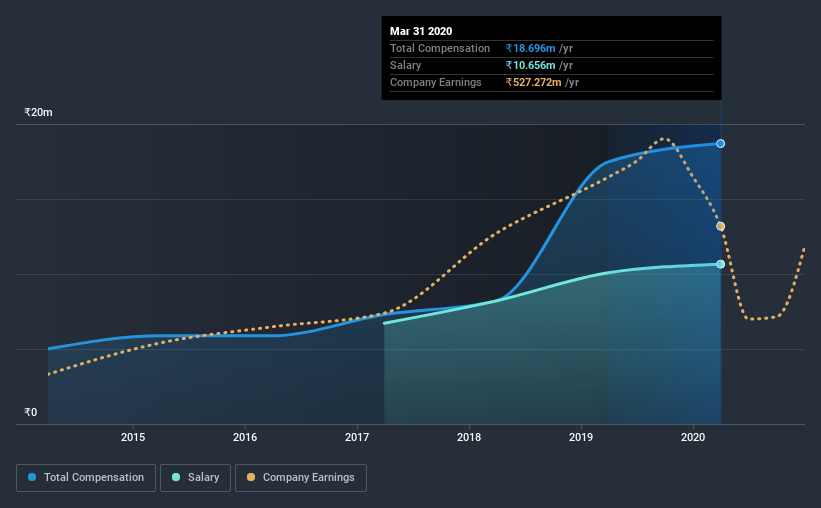Viewport: 821px width, 508px height.
Task: Toggle the Total Compensation legend button
Action: 86,478
